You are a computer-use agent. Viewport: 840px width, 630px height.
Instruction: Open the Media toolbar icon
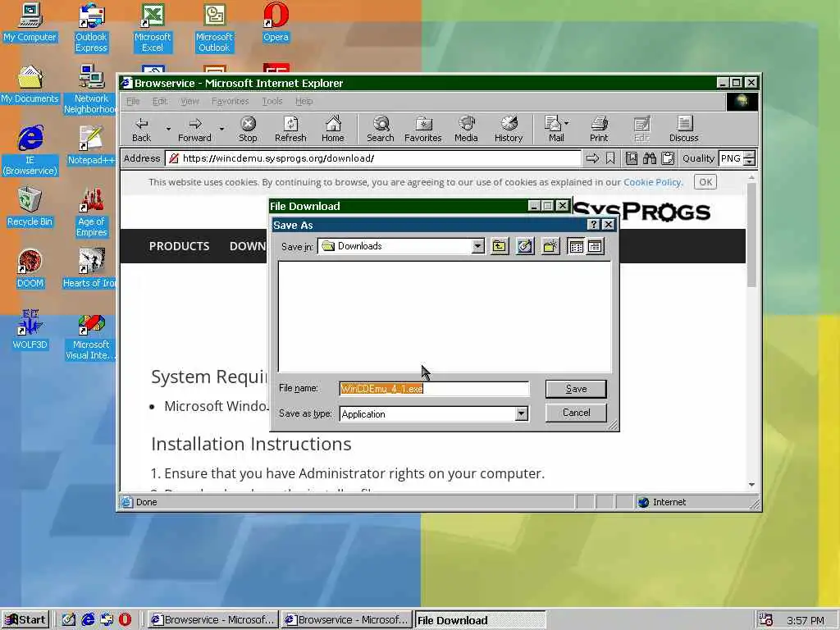466,129
